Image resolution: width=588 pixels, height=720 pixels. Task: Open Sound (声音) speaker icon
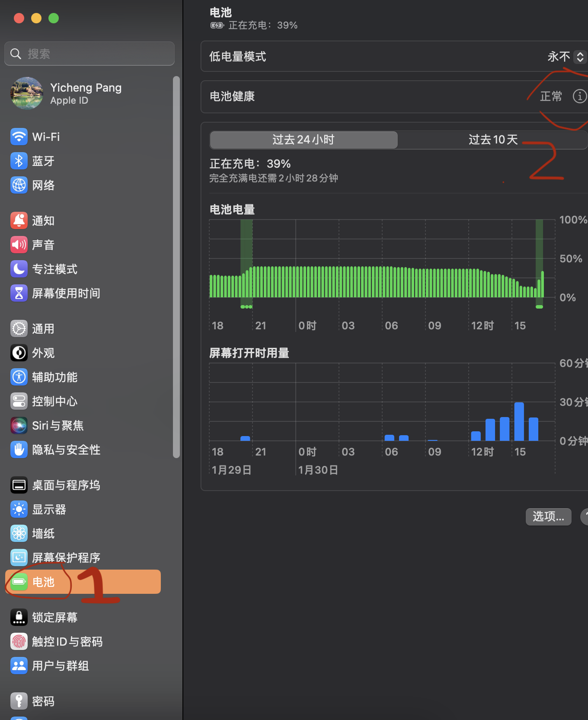[x=19, y=245]
